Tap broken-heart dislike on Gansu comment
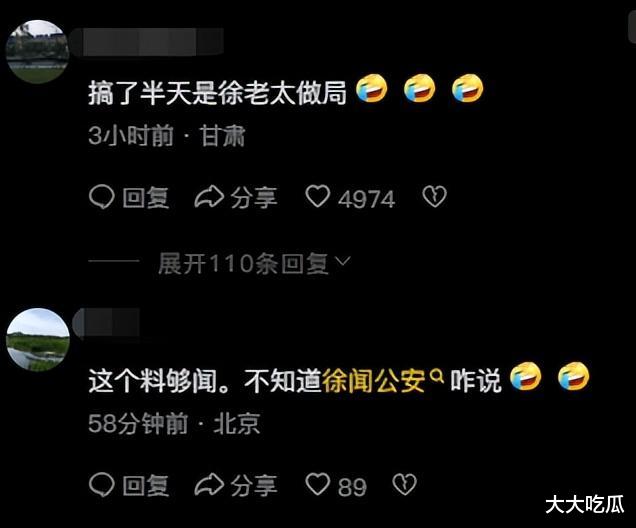636x528 pixels. [x=434, y=197]
